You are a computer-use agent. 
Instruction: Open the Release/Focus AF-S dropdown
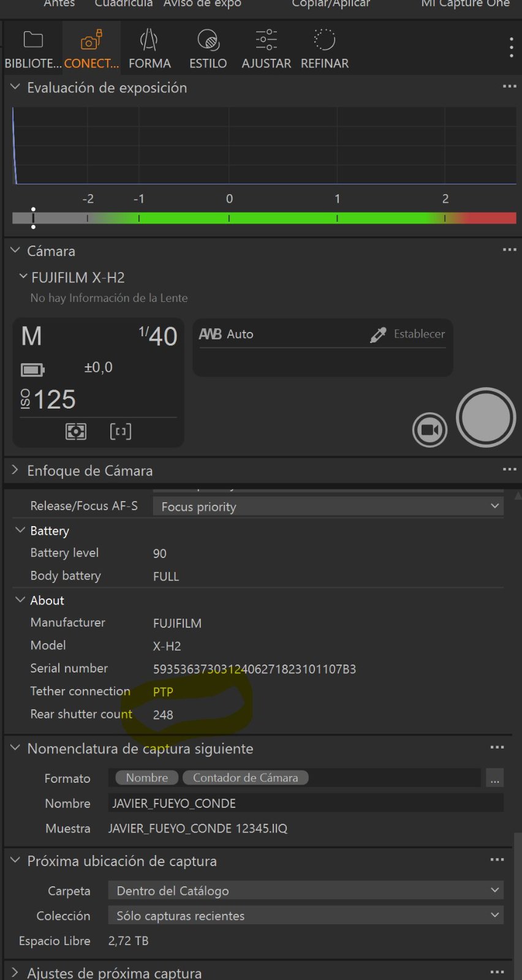click(x=328, y=507)
